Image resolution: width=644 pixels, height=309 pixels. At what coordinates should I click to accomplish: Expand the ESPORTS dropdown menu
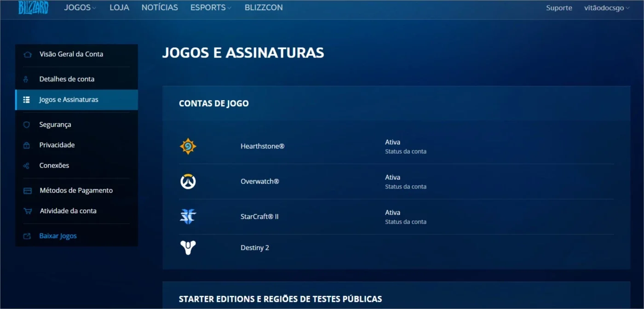coord(211,7)
